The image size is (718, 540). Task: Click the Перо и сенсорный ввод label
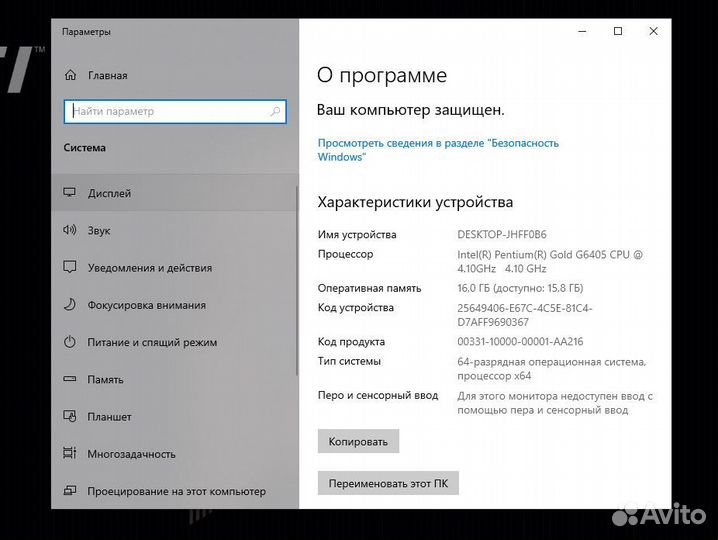click(x=378, y=395)
